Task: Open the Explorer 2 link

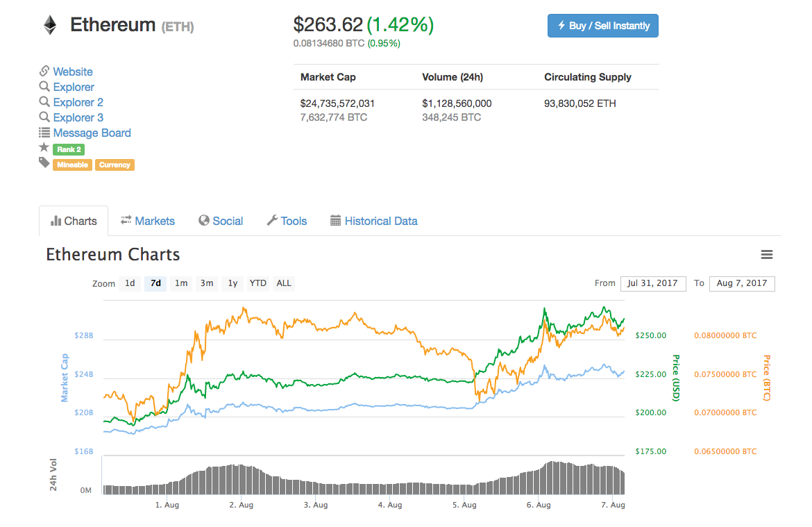Action: click(78, 102)
